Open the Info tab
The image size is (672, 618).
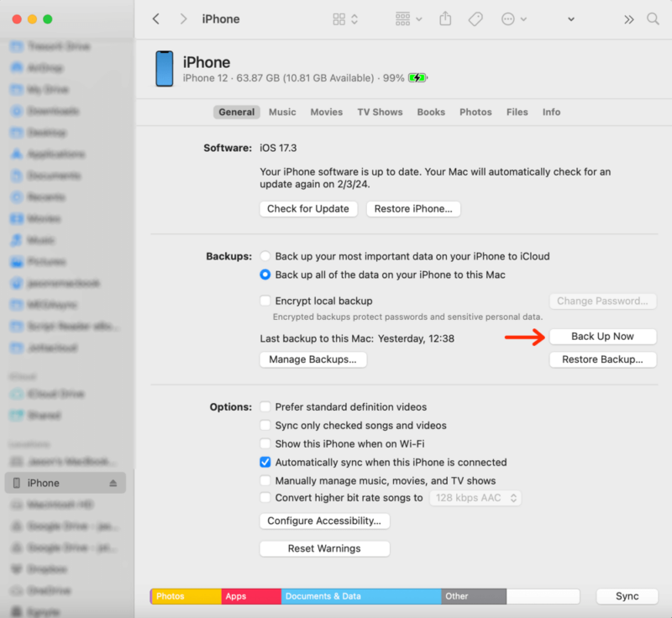552,113
